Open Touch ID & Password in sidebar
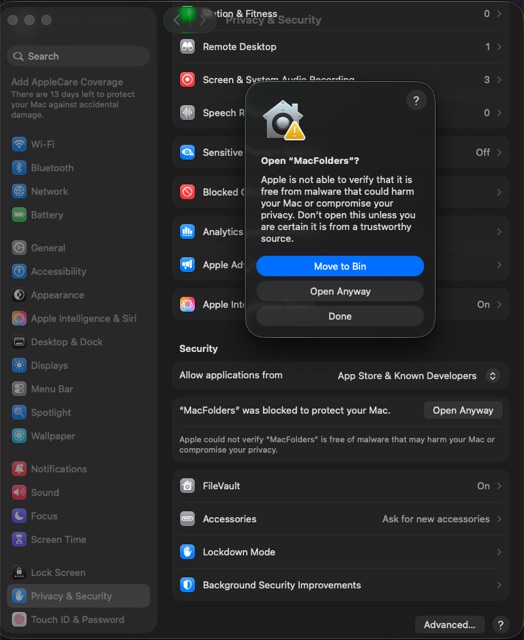The width and height of the screenshot is (524, 640). click(78, 620)
